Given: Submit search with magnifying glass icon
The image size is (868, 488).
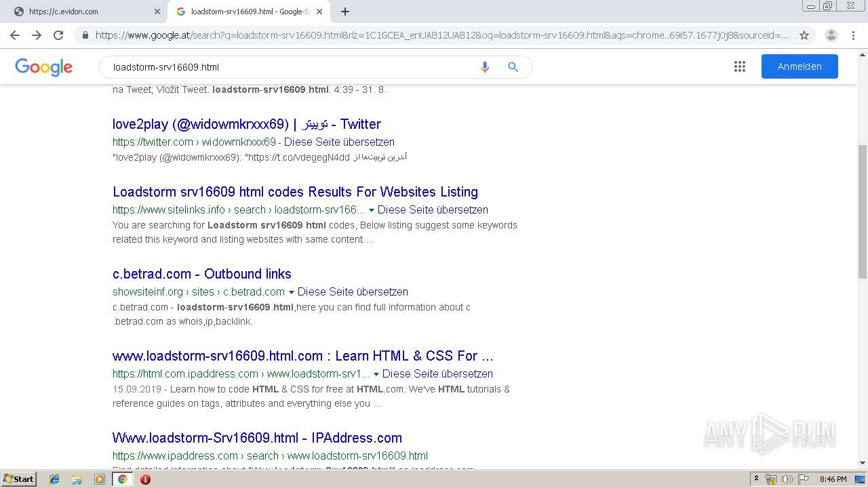Looking at the screenshot, I should pos(513,67).
